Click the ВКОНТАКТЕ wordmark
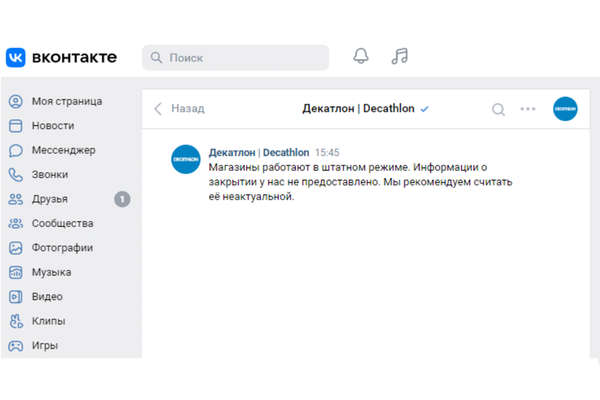 tap(75, 57)
